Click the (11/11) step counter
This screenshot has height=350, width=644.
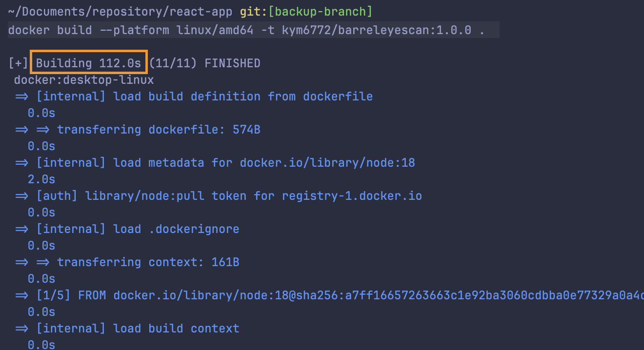point(173,63)
